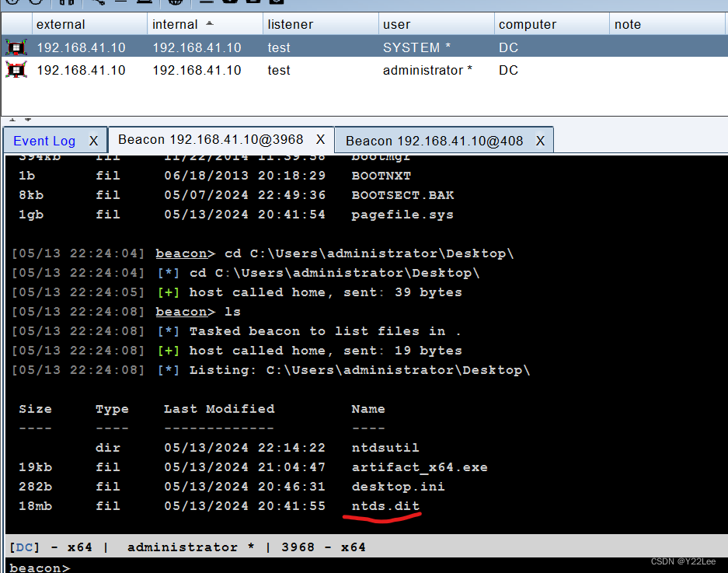Click the BOOTNXT file name
Viewport: 728px width, 573px height.
coord(381,176)
